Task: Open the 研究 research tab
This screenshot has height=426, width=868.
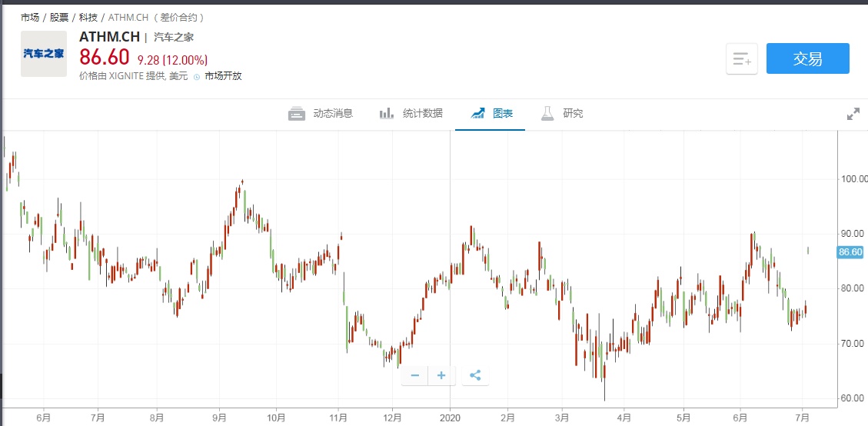Action: pos(563,114)
